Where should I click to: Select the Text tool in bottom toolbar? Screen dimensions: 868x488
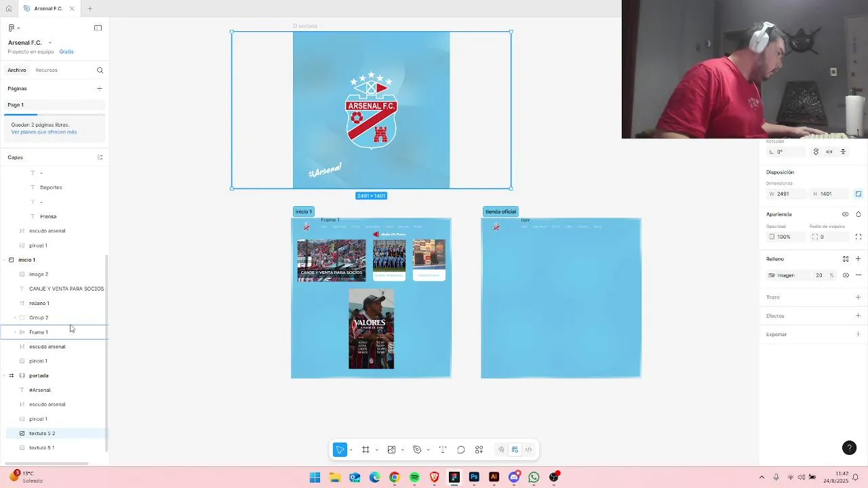tap(443, 450)
